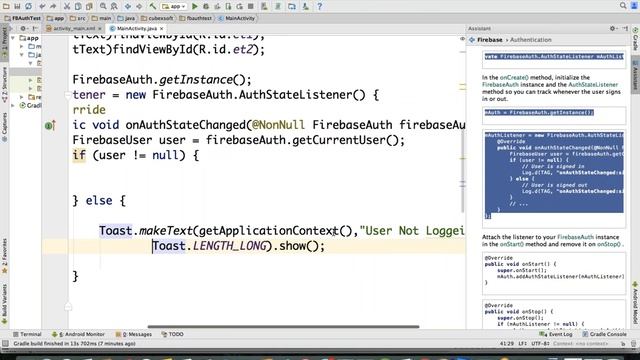
Task: Click the green Run app icon
Action: click(195, 6)
